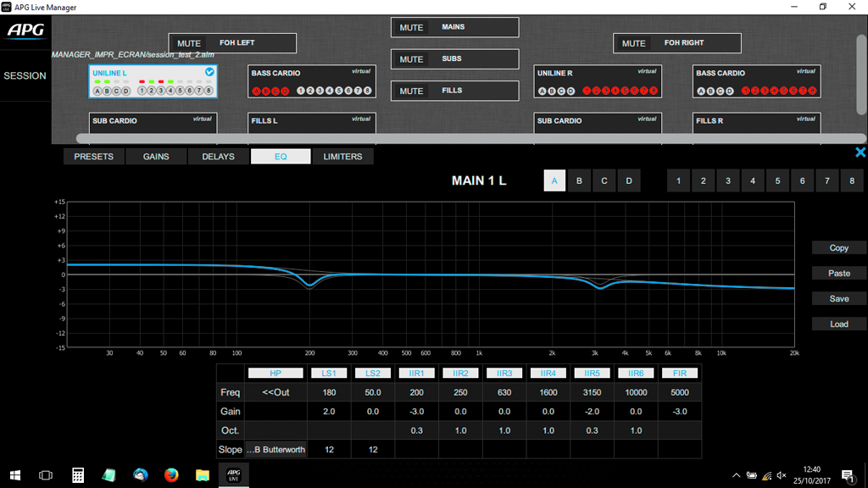The height and width of the screenshot is (488, 868).
Task: Click the Copy button beside the EQ graph
Action: click(838, 248)
